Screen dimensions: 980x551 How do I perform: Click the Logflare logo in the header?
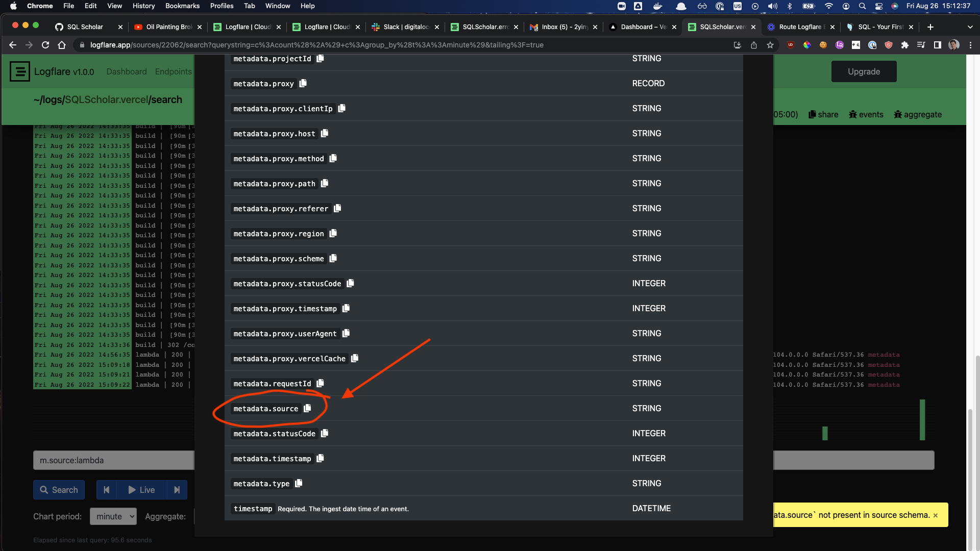click(20, 71)
